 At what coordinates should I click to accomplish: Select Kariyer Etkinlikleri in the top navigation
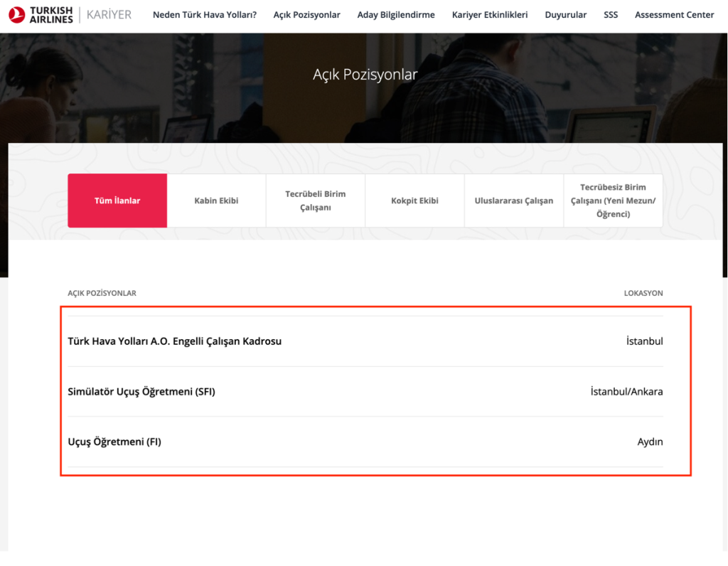click(490, 15)
